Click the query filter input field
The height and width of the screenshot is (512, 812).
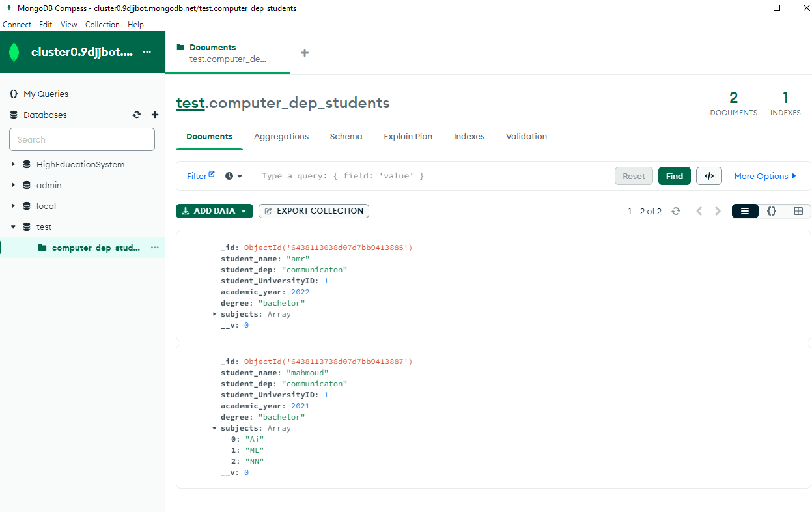[391, 176]
